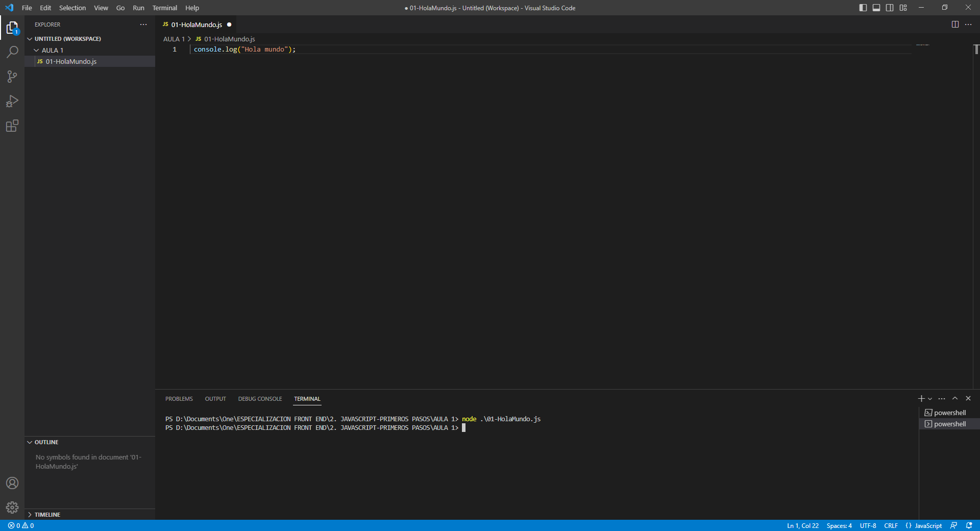Click the code minimap preview
This screenshot has height=531, width=980.
pyautogui.click(x=923, y=45)
